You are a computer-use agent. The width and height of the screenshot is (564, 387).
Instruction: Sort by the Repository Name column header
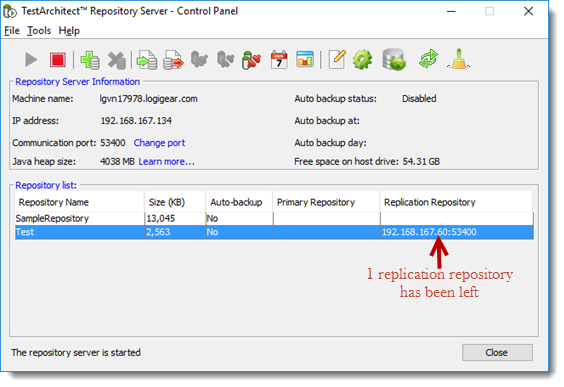click(x=79, y=202)
